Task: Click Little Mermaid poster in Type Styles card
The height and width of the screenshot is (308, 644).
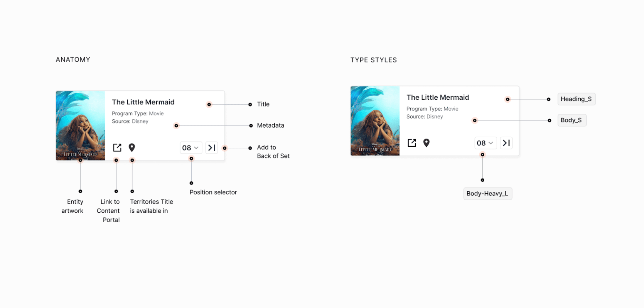Action: pos(375,121)
